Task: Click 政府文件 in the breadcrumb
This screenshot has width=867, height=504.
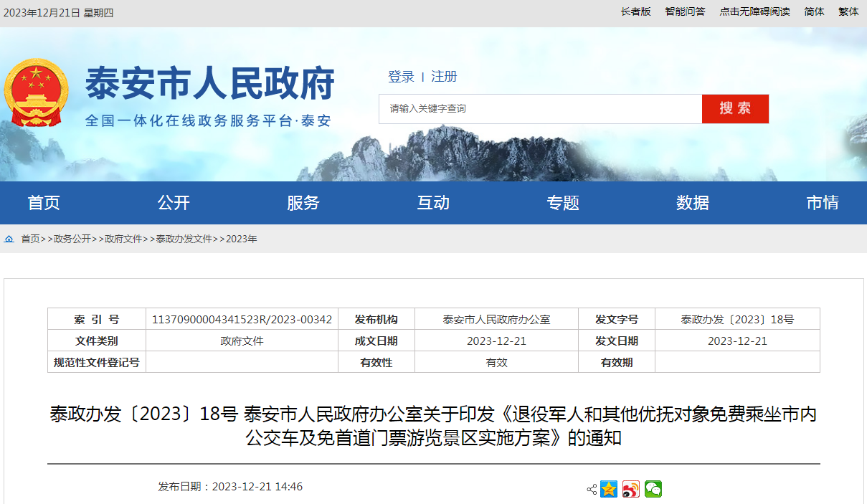Action: coord(123,239)
